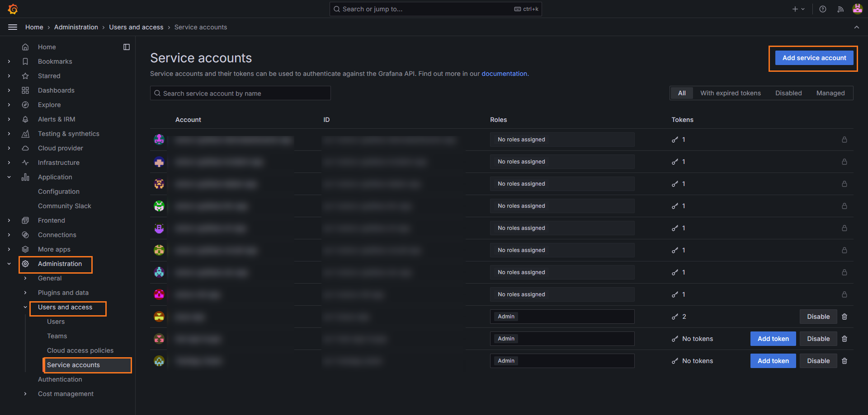Click the Alerts & IRM bell icon
The width and height of the screenshot is (868, 415).
point(25,119)
